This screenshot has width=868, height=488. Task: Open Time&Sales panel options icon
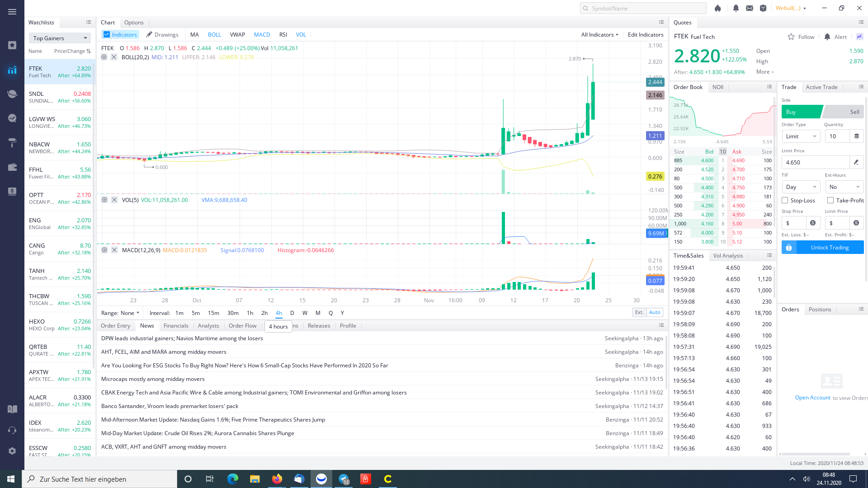(769, 255)
